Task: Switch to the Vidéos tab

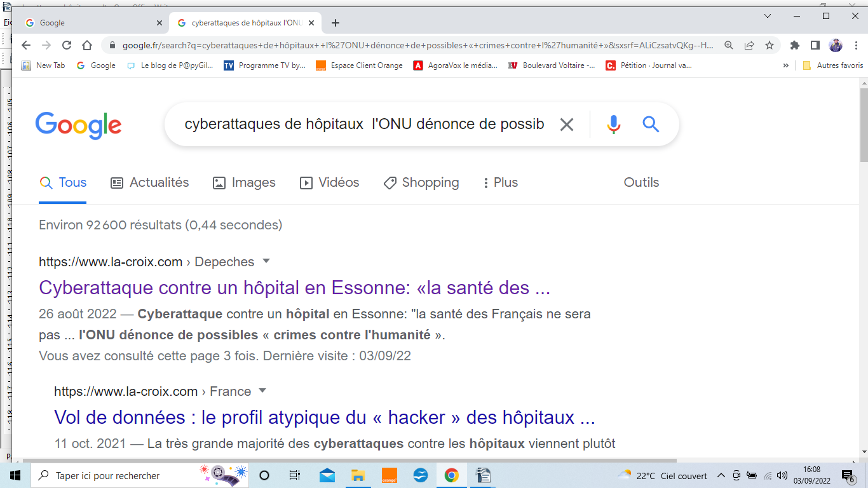Action: coord(329,183)
